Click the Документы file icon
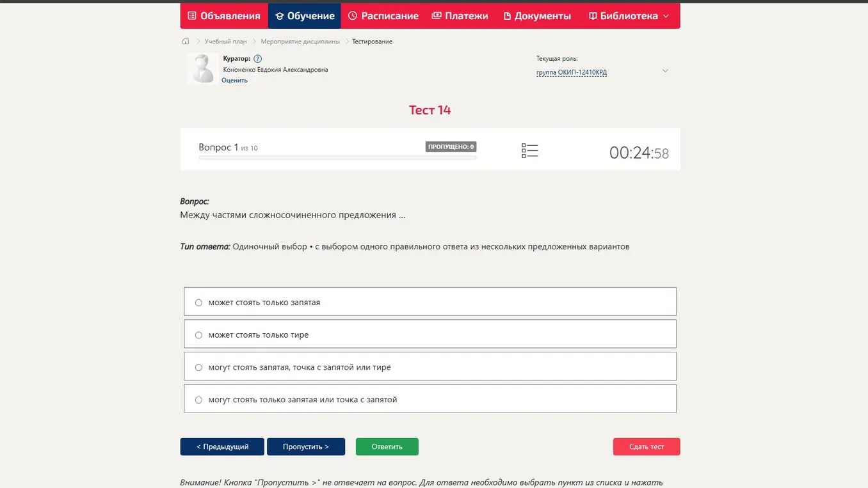Screen dimensions: 868x488 point(507,16)
